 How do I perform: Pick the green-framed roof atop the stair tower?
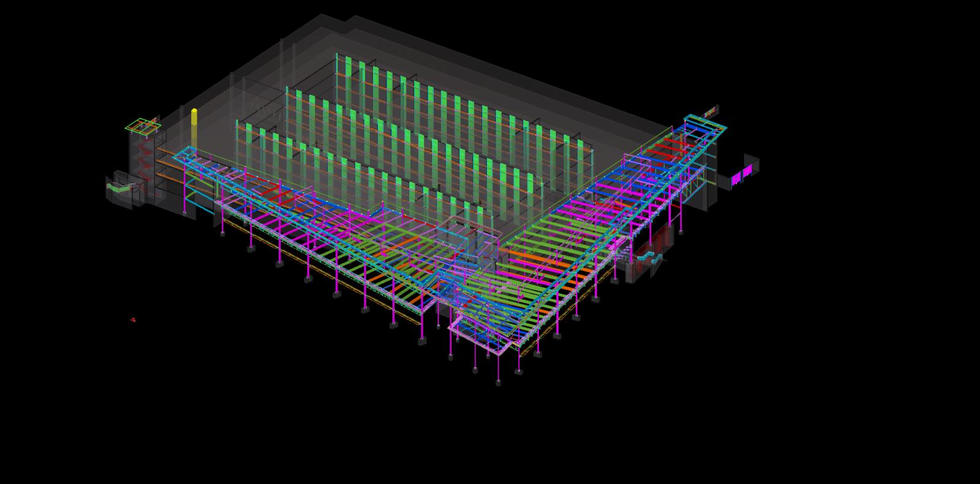coord(143,127)
